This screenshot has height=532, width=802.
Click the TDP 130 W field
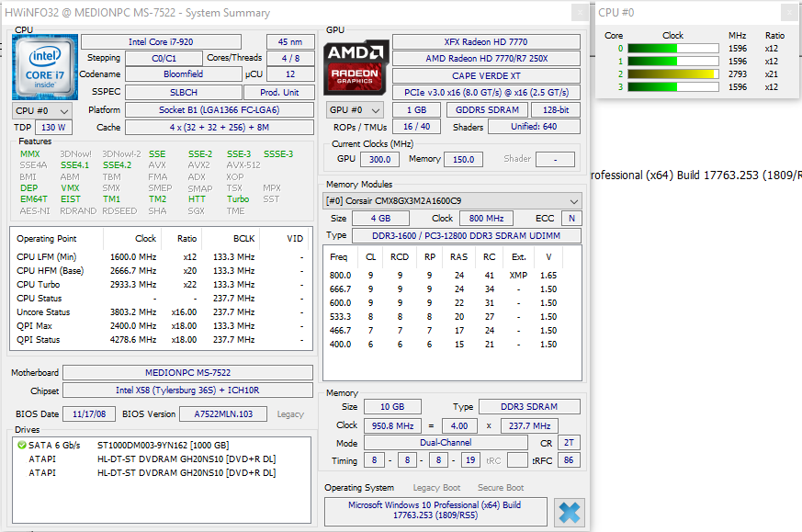click(x=53, y=128)
